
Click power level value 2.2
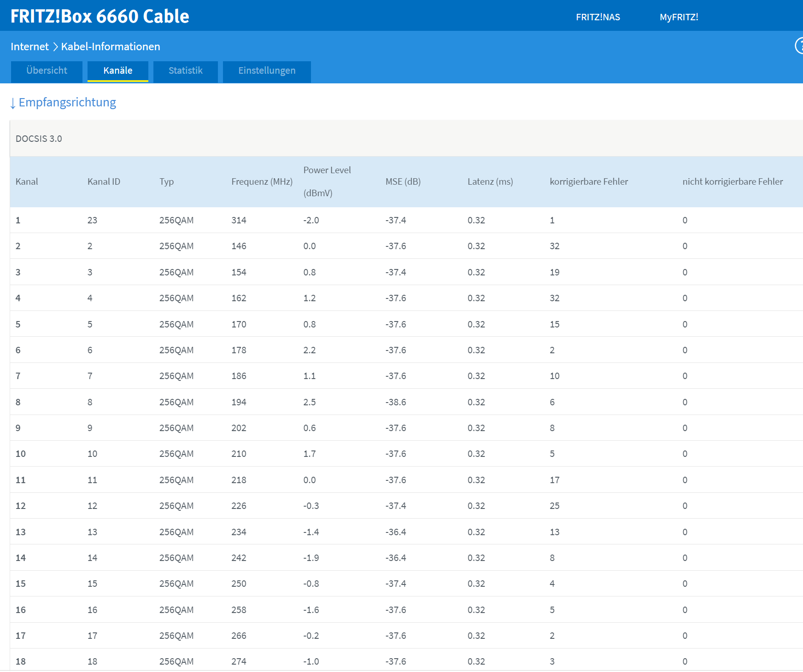pos(310,350)
